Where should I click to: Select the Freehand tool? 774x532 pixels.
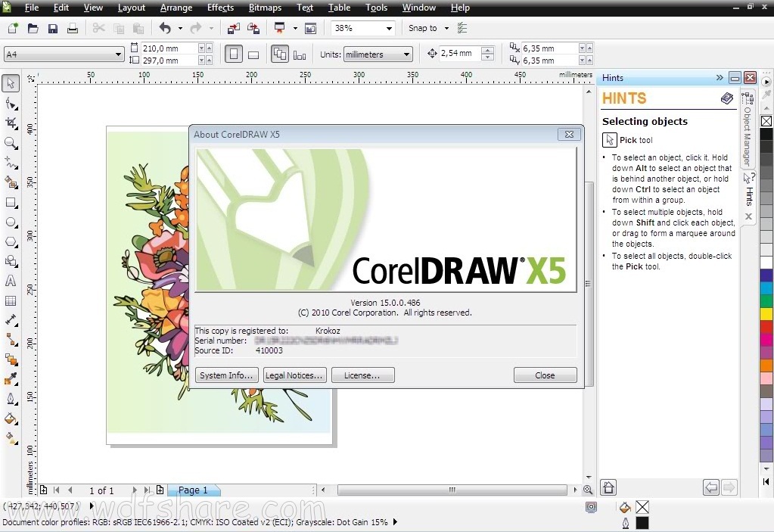pos(11,163)
